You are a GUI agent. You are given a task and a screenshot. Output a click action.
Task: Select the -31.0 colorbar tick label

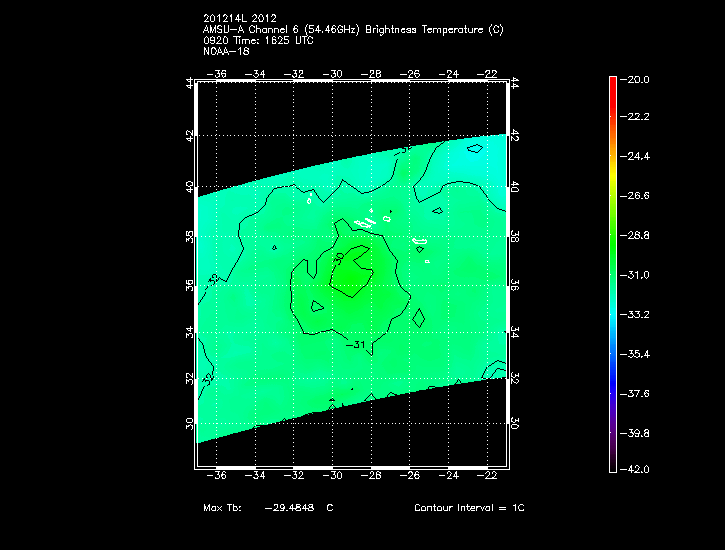636,274
